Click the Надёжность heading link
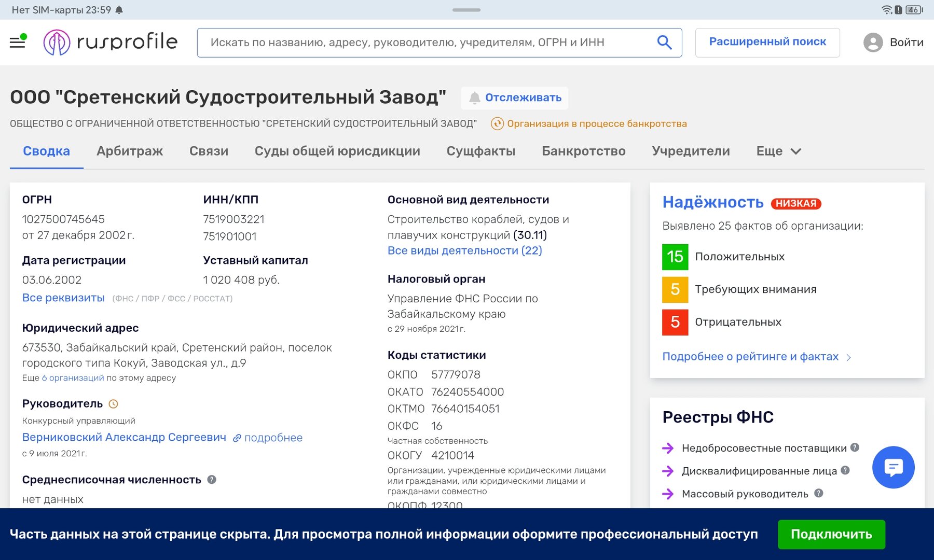The width and height of the screenshot is (934, 560). pos(713,202)
